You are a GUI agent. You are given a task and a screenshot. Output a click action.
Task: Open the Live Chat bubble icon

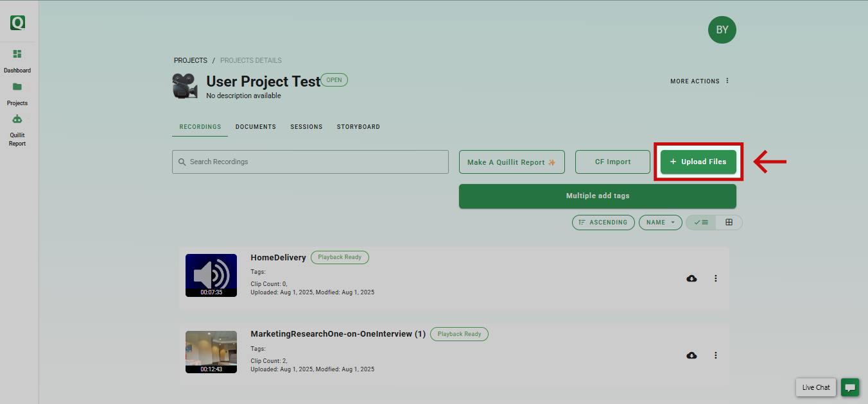pyautogui.click(x=850, y=387)
